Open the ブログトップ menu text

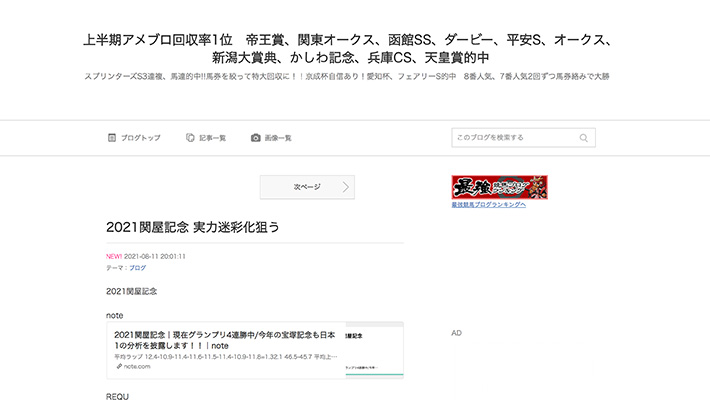point(140,138)
